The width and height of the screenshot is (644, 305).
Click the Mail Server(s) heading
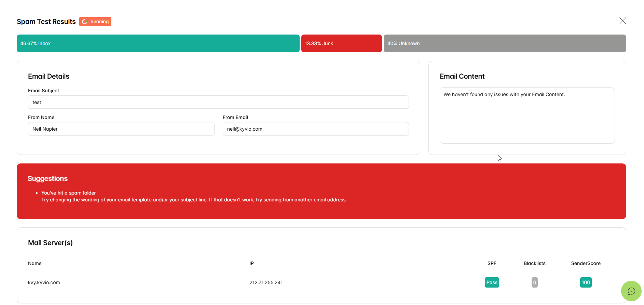click(x=50, y=243)
